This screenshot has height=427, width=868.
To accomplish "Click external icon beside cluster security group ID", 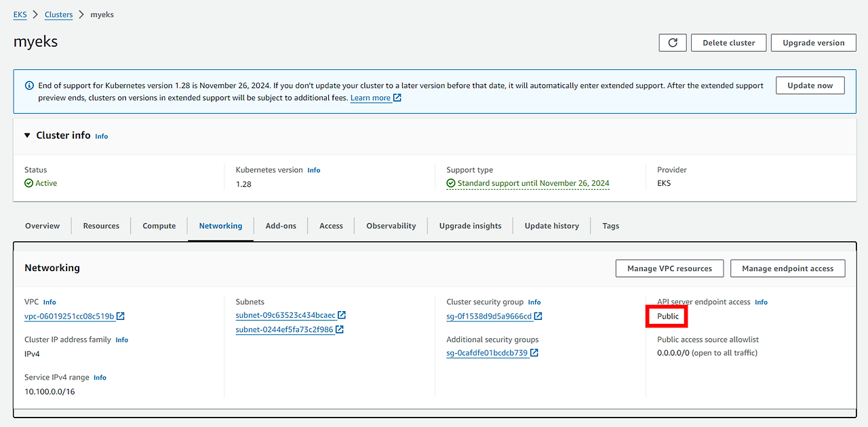I will pos(538,316).
